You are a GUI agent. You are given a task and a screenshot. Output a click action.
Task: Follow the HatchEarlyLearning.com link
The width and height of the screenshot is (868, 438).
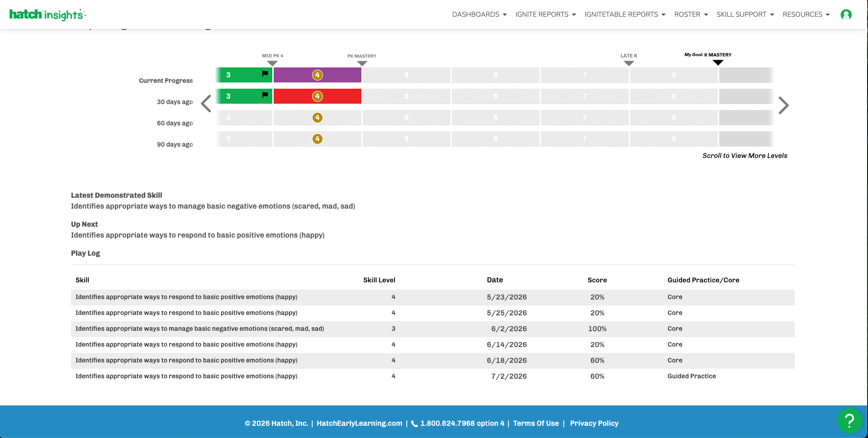[359, 424]
